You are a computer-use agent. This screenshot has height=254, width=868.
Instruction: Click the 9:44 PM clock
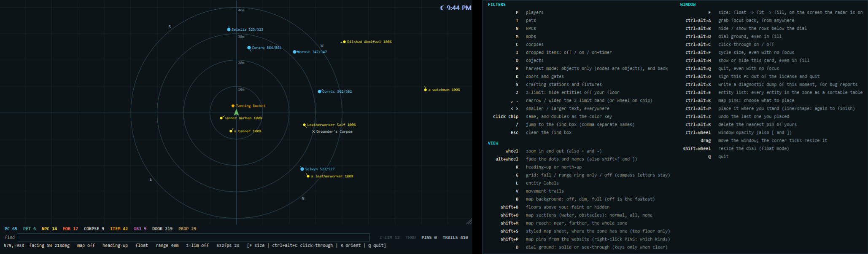459,8
